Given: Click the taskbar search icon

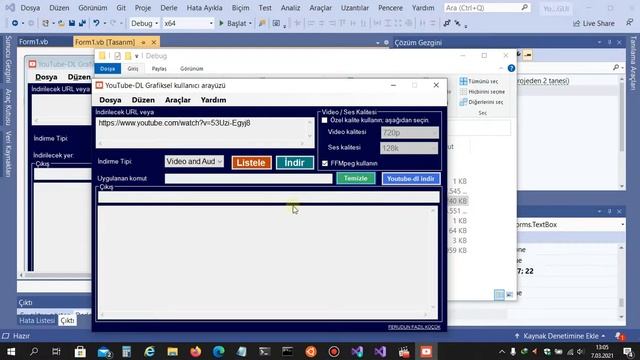Looking at the screenshot, I should pos(34,351).
